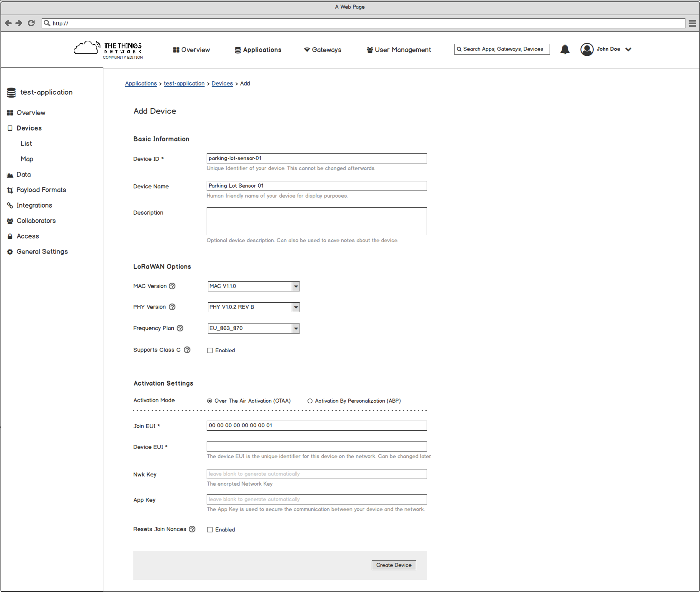Select Activation By Personalization (ABP)
Image resolution: width=700 pixels, height=592 pixels.
(310, 401)
